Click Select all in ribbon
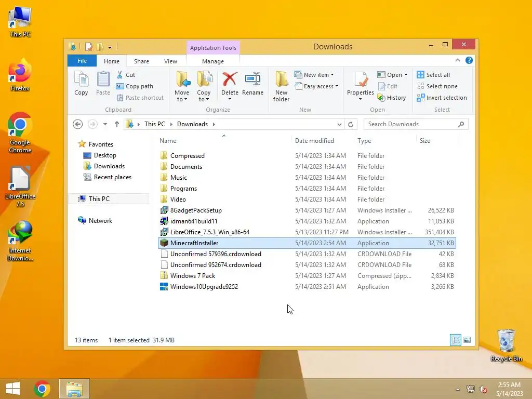This screenshot has width=532, height=399. click(x=433, y=75)
